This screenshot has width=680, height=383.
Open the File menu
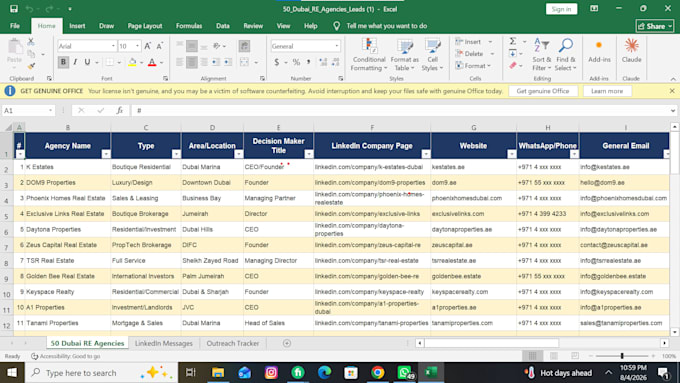point(15,26)
